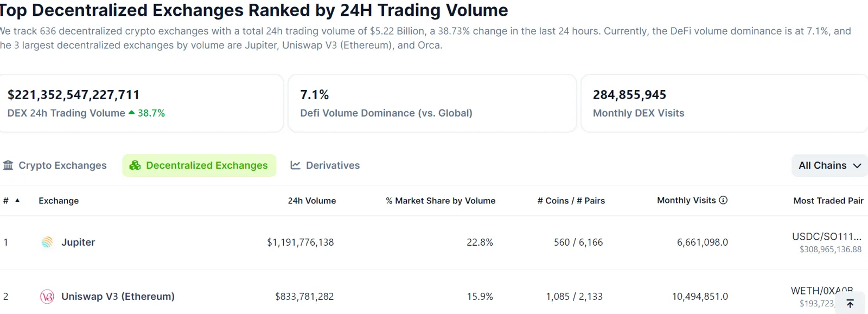868x314 pixels.
Task: Sort by # Coins / # Pairs column
Action: click(571, 201)
